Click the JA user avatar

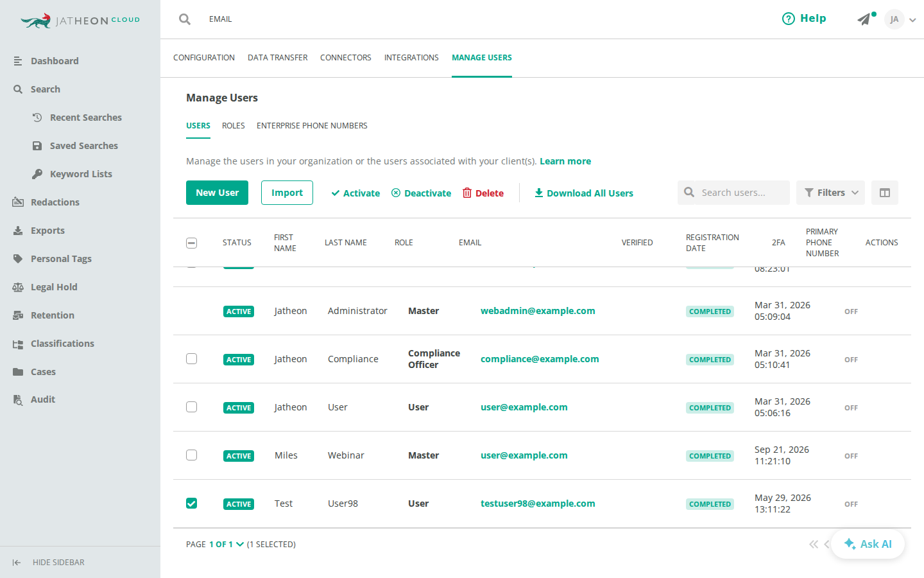(894, 19)
